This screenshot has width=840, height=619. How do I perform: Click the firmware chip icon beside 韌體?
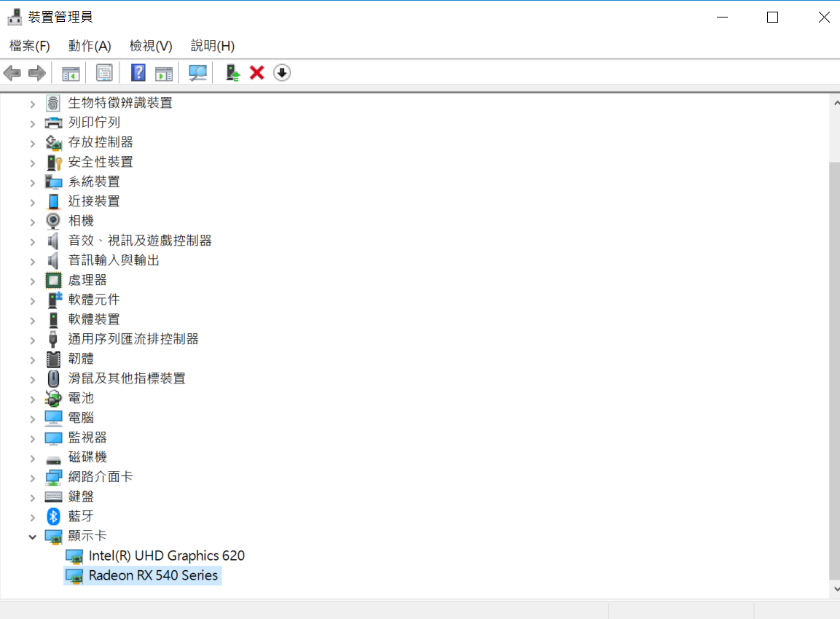coord(53,359)
